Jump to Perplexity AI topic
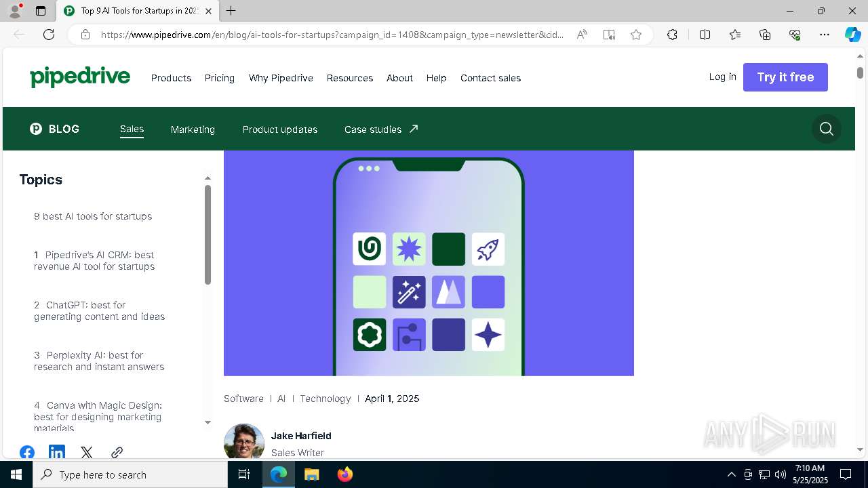 click(x=99, y=361)
